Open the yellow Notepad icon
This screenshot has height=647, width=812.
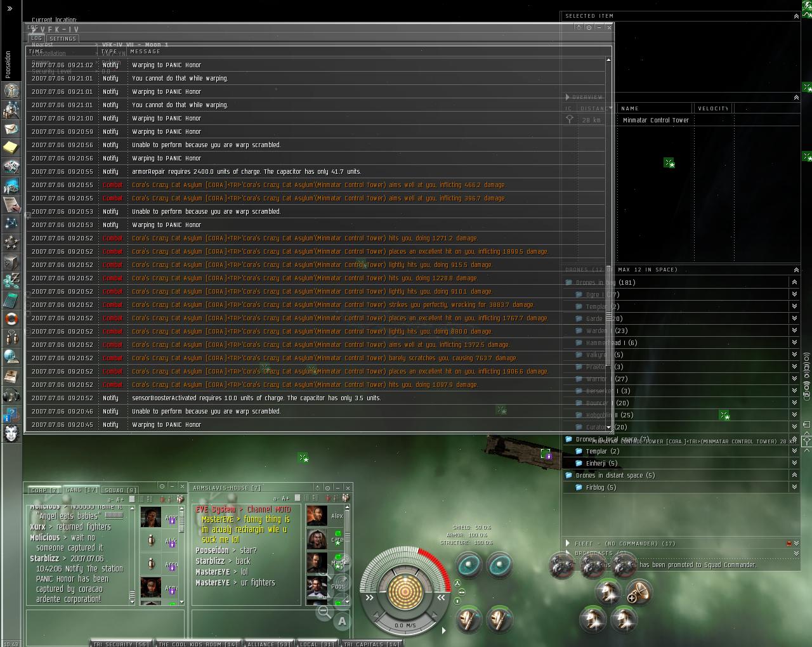(x=11, y=148)
